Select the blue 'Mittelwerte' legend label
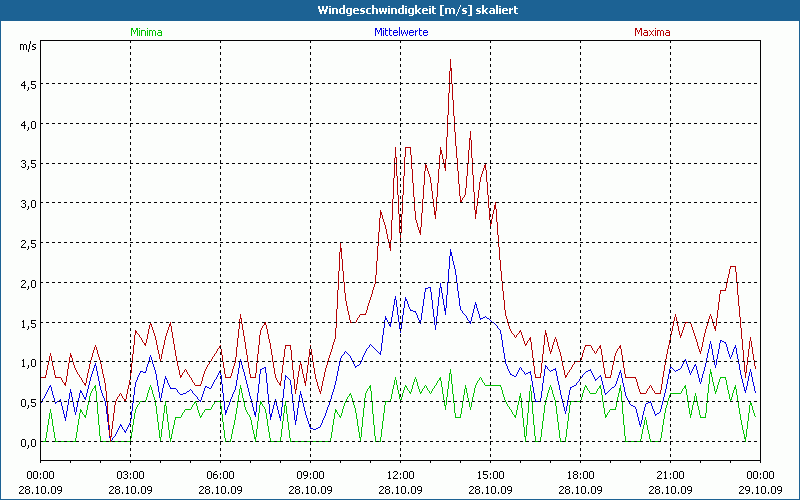 click(401, 32)
